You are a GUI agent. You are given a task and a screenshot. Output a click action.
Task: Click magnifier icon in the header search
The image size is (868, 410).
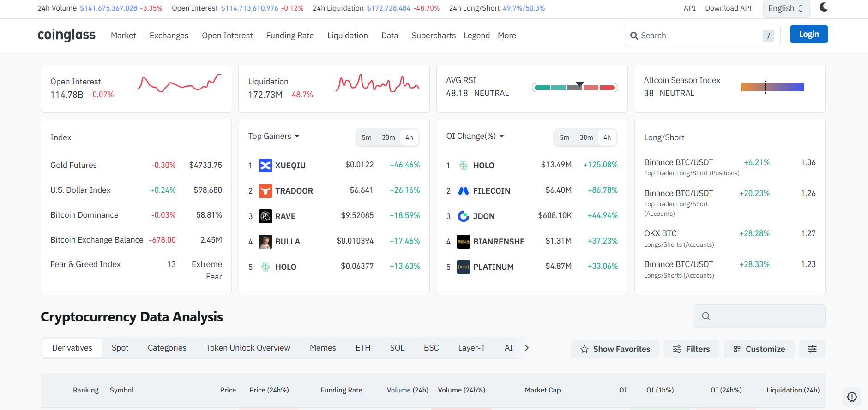(634, 36)
